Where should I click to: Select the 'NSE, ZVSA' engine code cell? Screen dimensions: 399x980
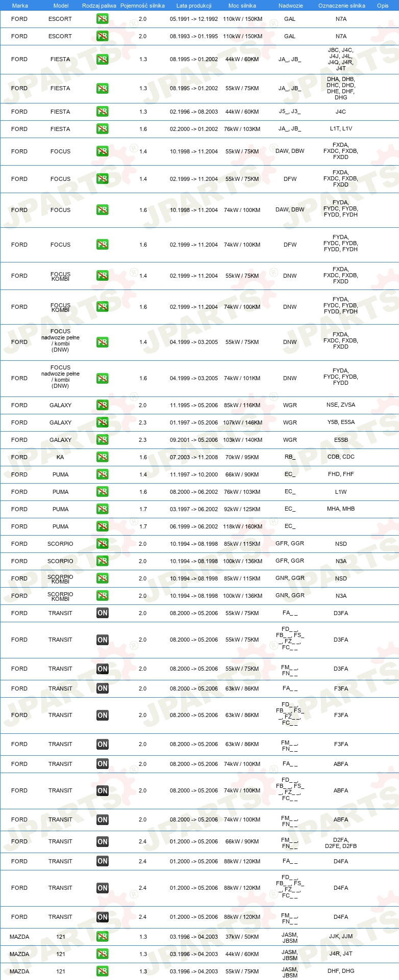pos(341,405)
